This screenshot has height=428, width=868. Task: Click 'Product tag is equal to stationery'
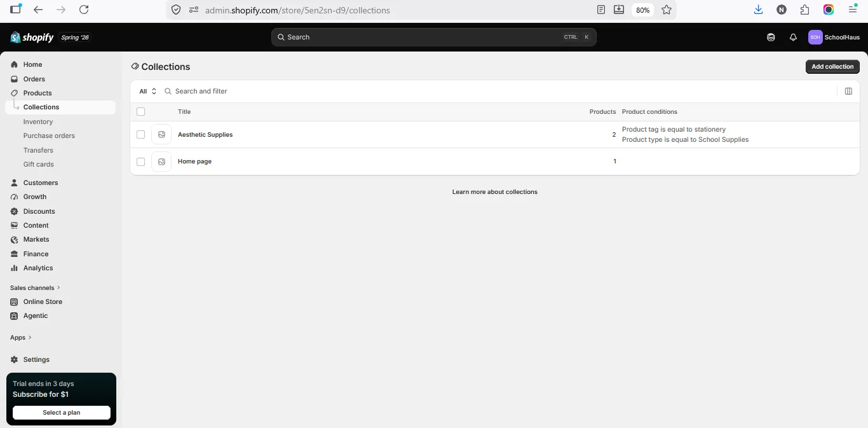(x=674, y=129)
